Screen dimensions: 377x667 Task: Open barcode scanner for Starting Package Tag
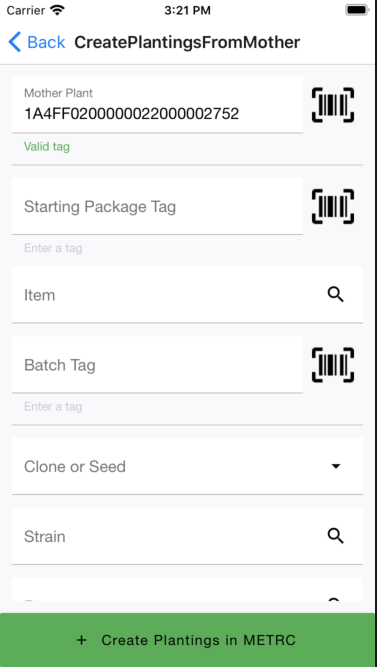pos(333,206)
